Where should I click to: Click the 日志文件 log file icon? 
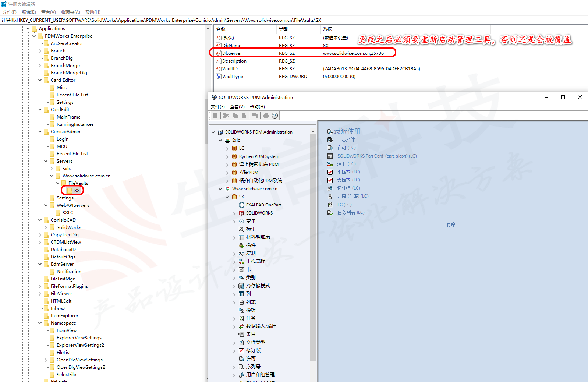coord(330,140)
